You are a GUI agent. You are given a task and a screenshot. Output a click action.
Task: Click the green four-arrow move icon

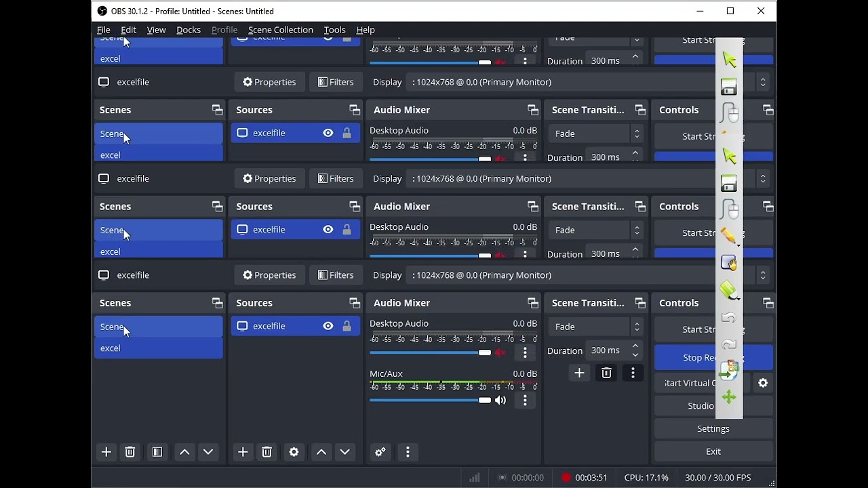[x=729, y=397]
